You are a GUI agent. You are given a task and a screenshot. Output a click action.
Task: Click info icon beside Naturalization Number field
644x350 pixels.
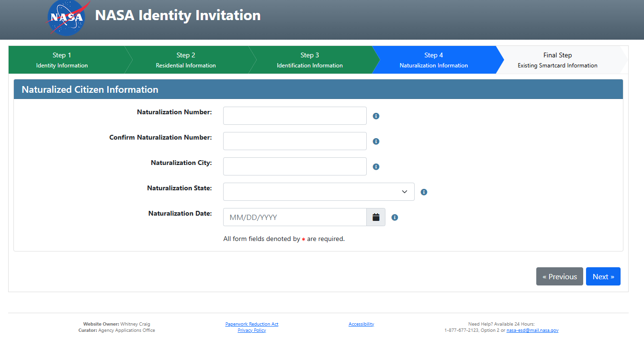pos(376,116)
